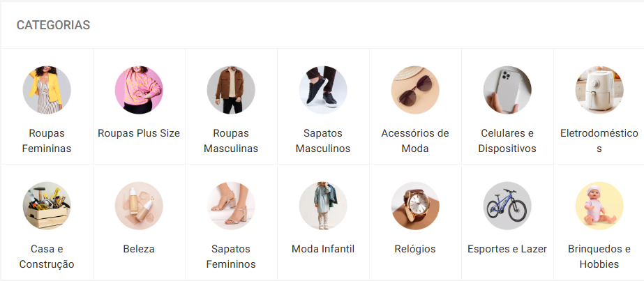Open the toolbox Casa e Construção icon
This screenshot has height=281, width=644.
[x=47, y=206]
